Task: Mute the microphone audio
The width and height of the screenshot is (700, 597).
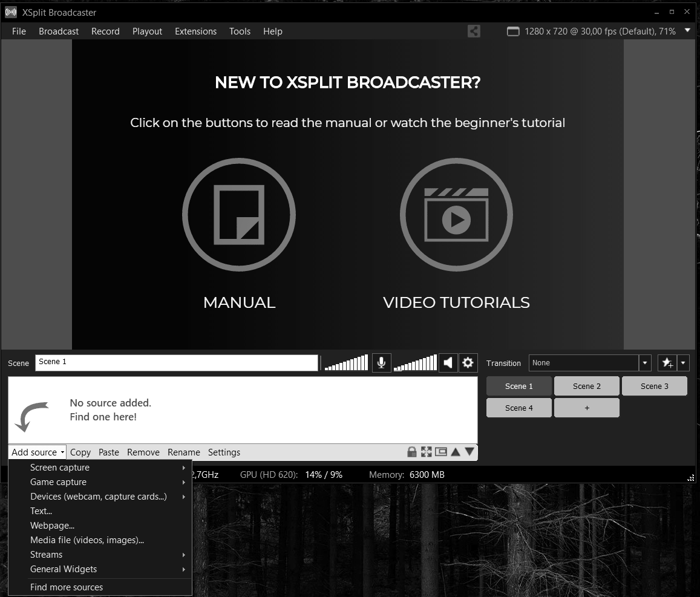Action: [x=381, y=362]
